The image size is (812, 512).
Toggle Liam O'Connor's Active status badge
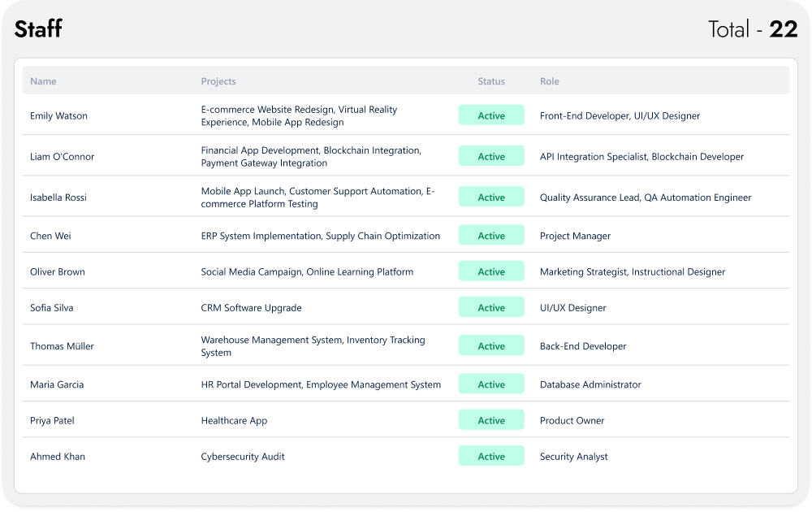tap(491, 155)
